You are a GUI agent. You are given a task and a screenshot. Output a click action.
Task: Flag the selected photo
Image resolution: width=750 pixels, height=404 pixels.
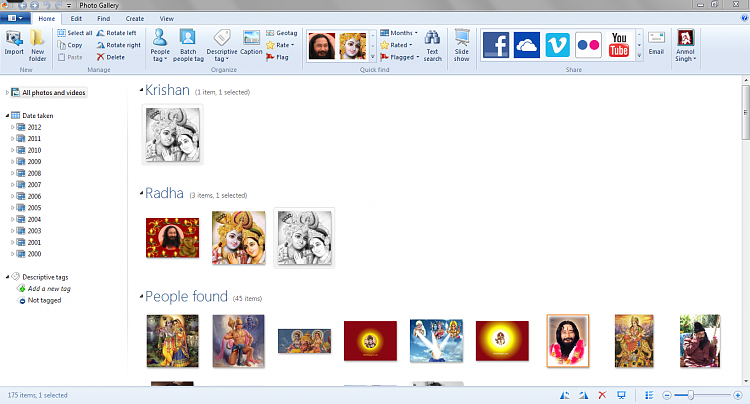click(x=277, y=57)
